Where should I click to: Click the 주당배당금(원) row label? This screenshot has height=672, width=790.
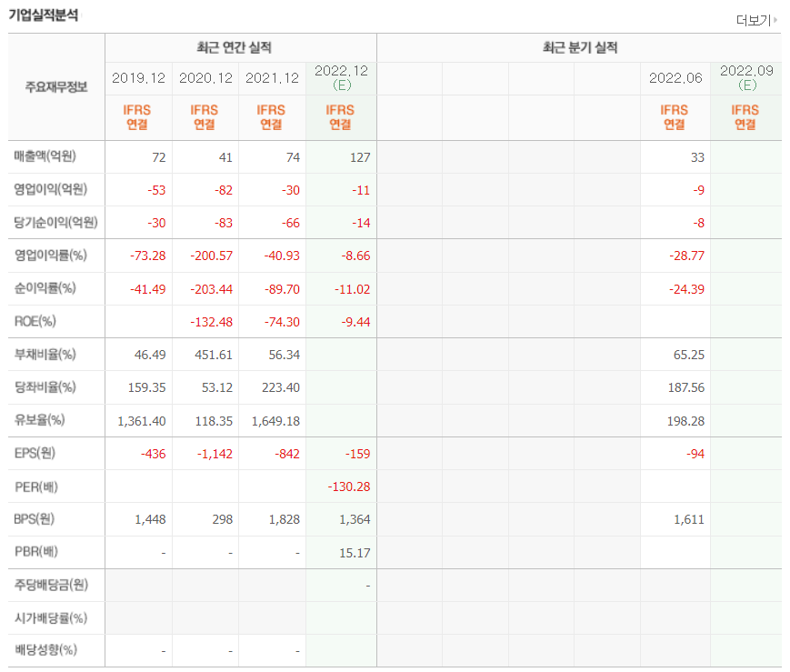[x=51, y=585]
